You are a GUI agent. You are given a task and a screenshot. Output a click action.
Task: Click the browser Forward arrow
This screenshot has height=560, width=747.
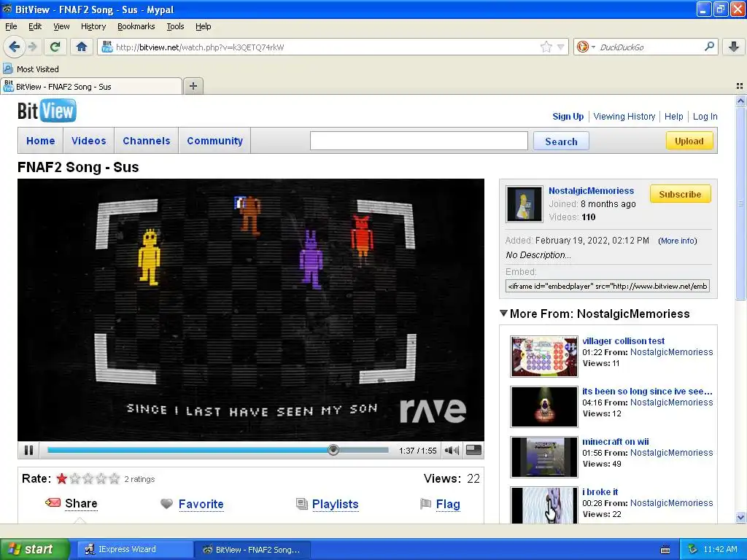tap(32, 47)
